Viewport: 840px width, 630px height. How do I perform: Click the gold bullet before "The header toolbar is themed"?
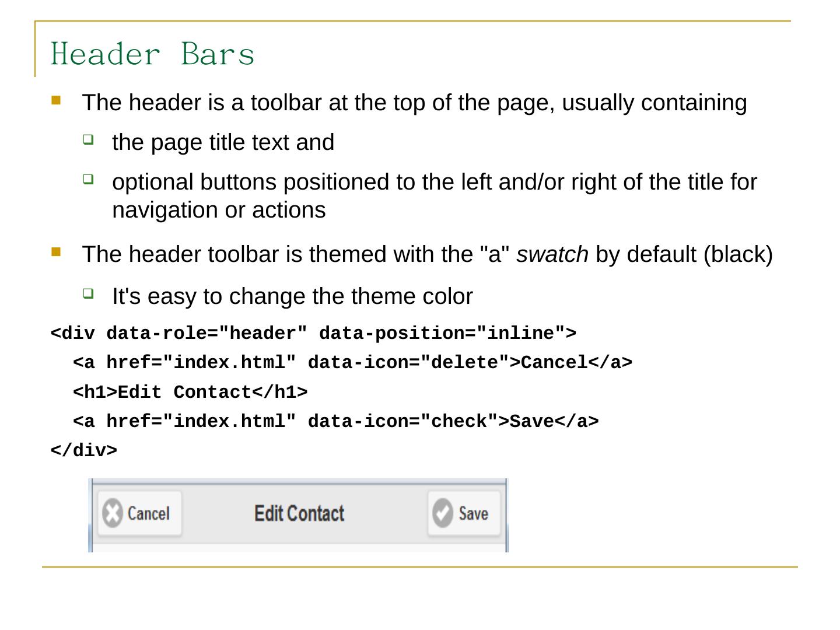(x=56, y=252)
